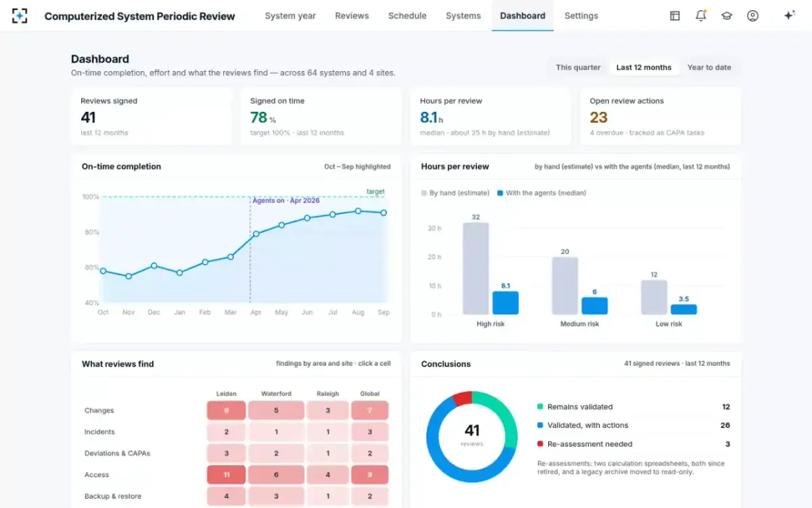Open the notifications bell
Viewport: 812px width, 508px height.
701,16
